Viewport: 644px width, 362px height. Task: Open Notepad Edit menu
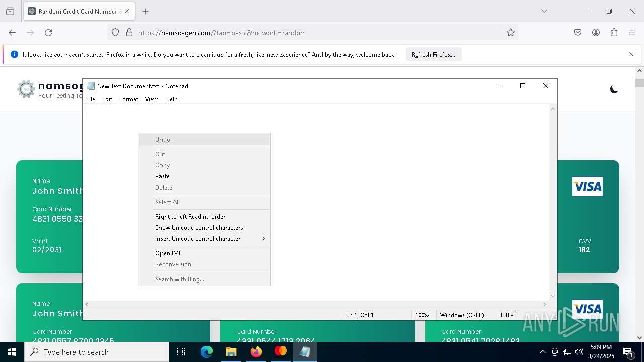[107, 99]
